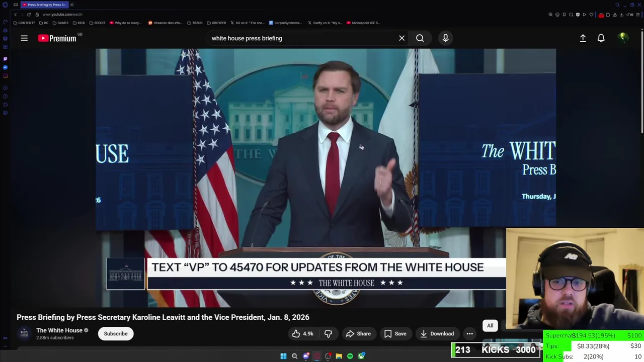This screenshot has height=362, width=644.
Task: Open The White House channel avatar
Action: [x=24, y=333]
